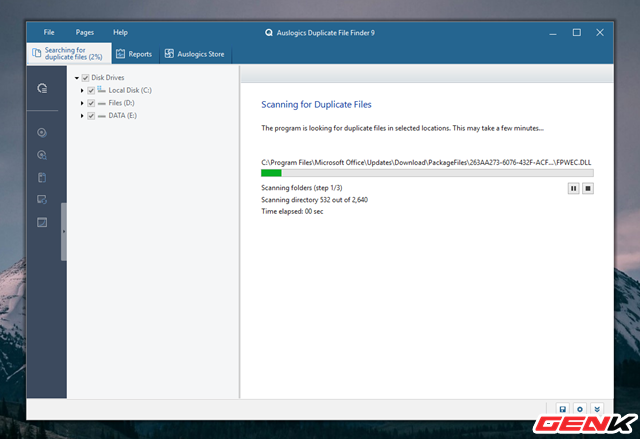Image resolution: width=640 pixels, height=439 pixels.
Task: Collapse the left panel with the side handle
Action: tap(64, 231)
